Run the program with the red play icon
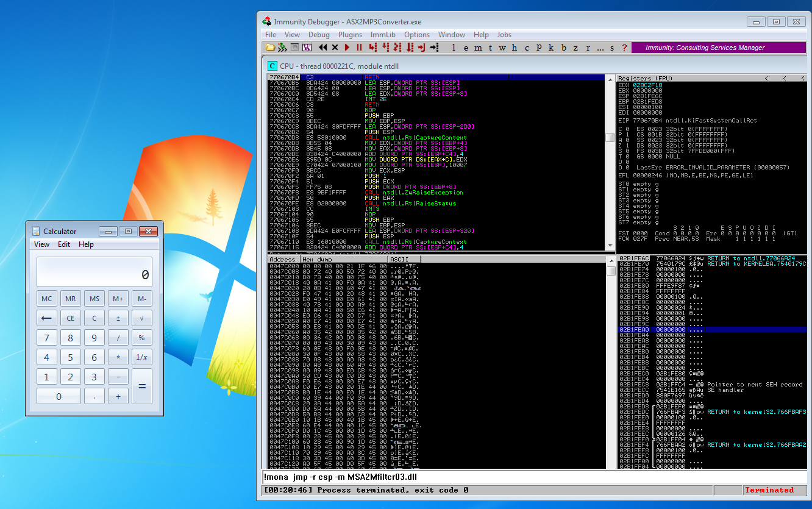The width and height of the screenshot is (812, 509). tap(347, 47)
